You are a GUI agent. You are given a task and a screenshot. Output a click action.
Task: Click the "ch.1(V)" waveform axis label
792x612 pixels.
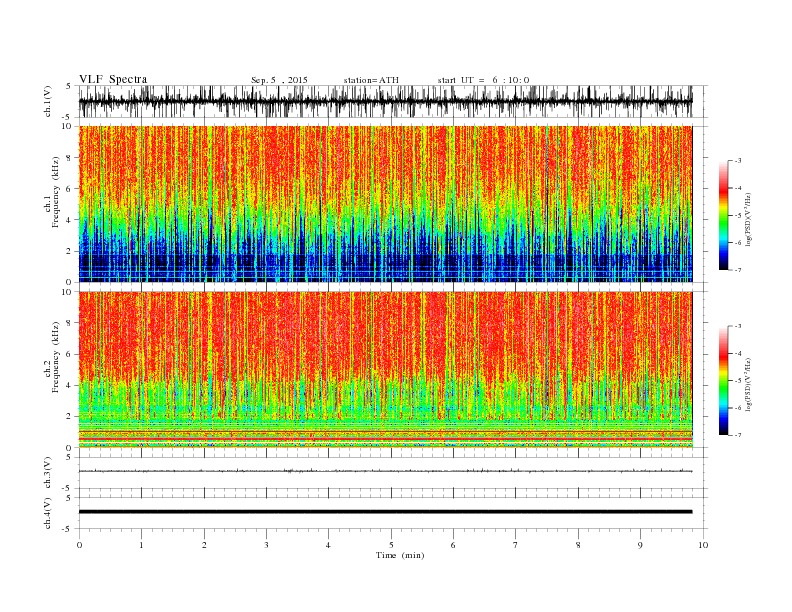(x=48, y=101)
